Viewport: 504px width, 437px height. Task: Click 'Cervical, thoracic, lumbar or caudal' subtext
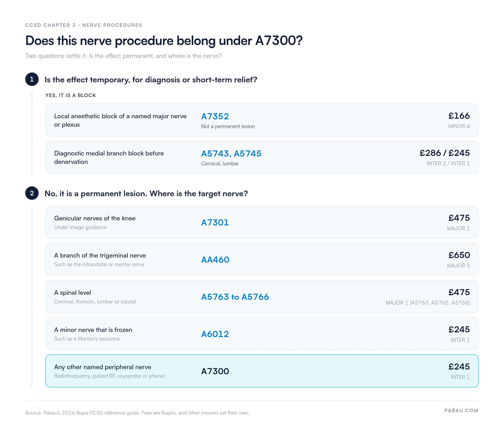95,302
